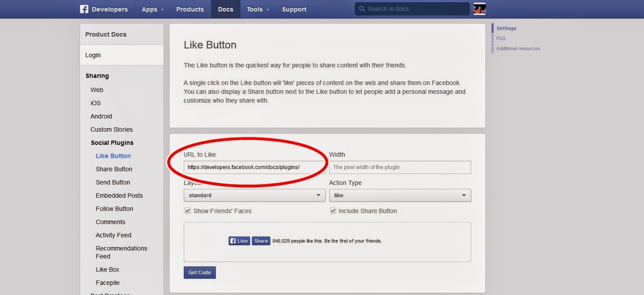Open Like Box docs page
The image size is (644, 295).
[108, 269]
